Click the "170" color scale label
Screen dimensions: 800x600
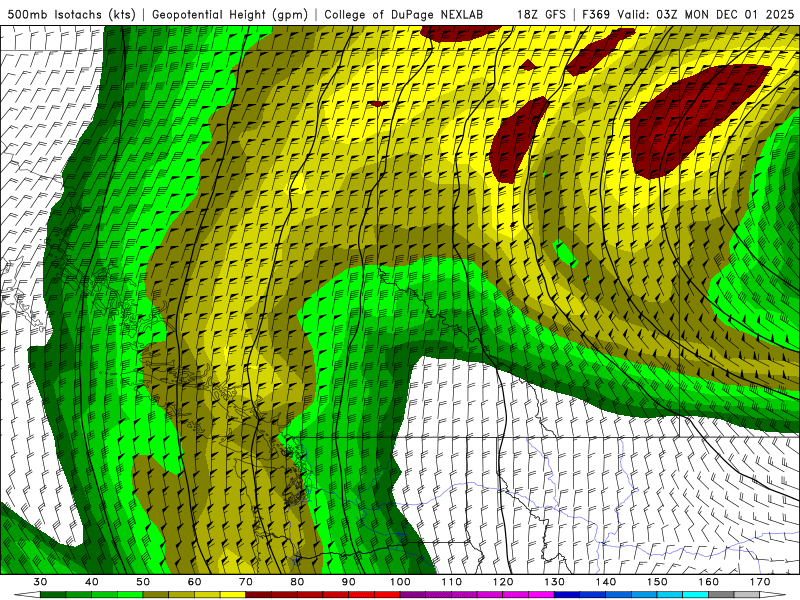click(760, 582)
